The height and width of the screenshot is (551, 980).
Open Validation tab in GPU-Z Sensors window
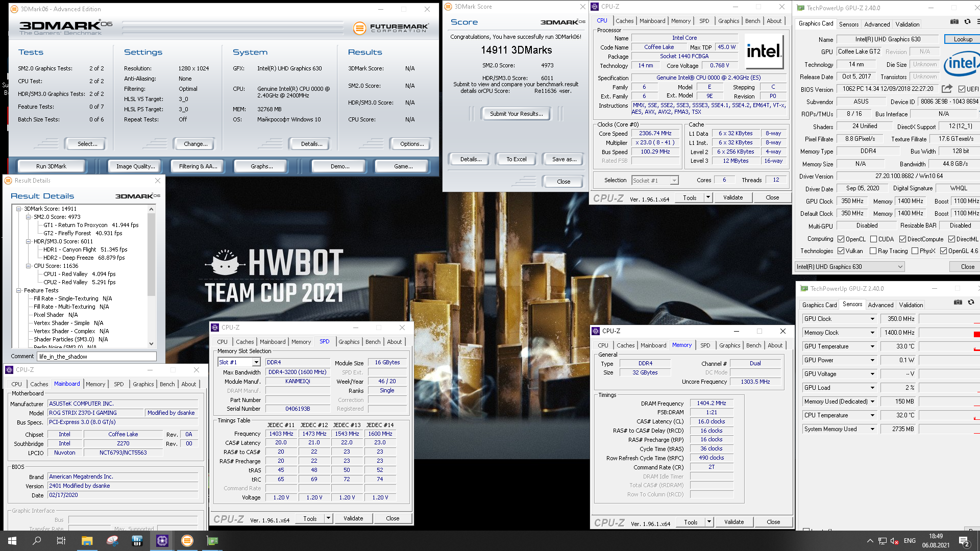click(911, 305)
